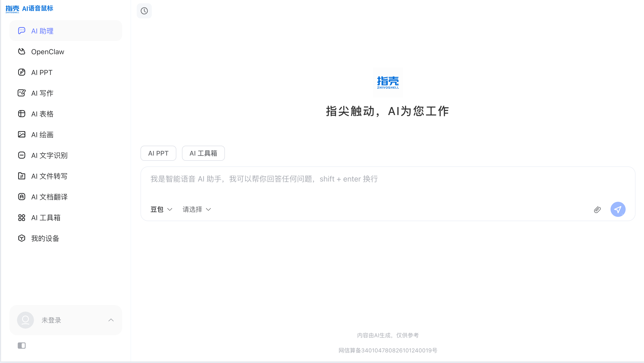Open AI 文件转写 menu label

pos(49,176)
